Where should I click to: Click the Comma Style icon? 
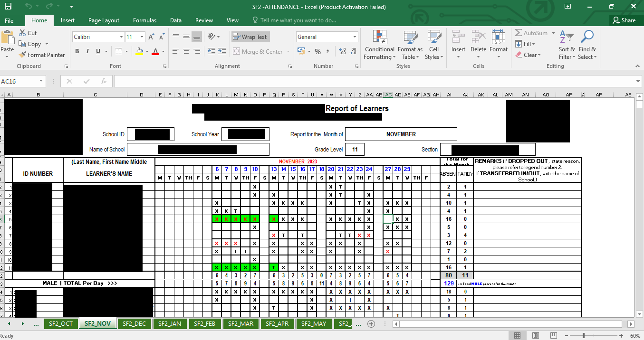pyautogui.click(x=328, y=51)
